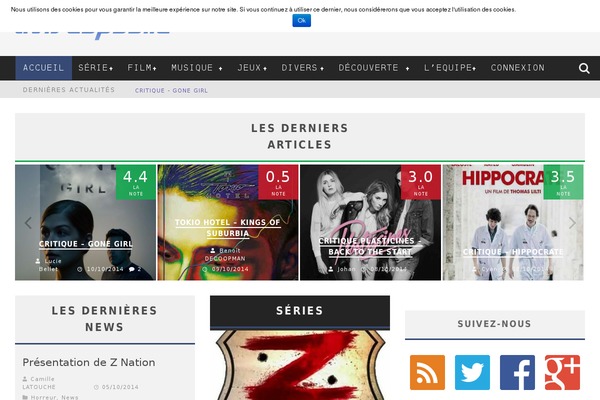The height and width of the screenshot is (400, 600).
Task: Click author Lucie Bellet on Gone Girl
Action: pyautogui.click(x=49, y=265)
